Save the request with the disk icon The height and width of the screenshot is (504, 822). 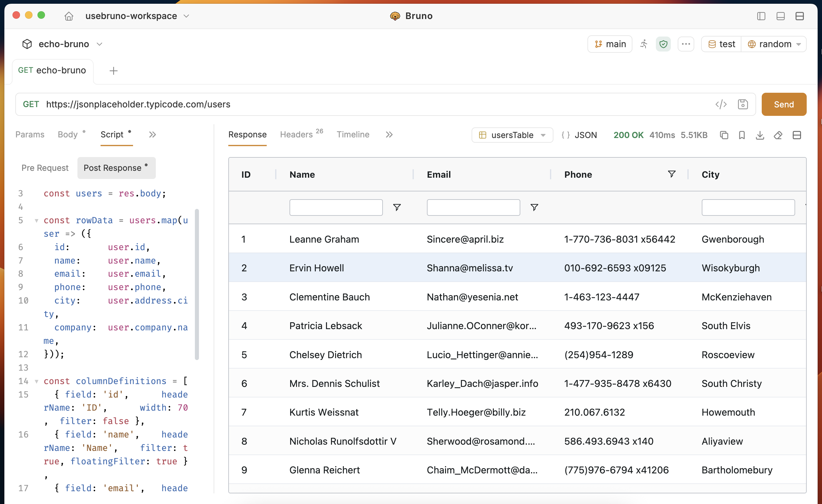point(743,104)
